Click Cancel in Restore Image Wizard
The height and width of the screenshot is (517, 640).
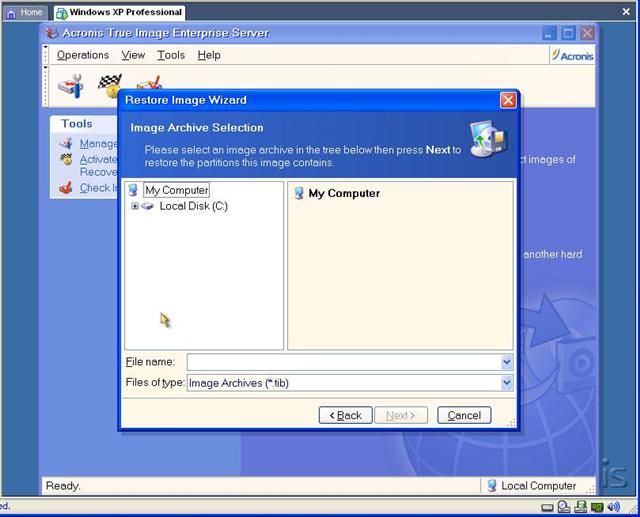pos(464,415)
